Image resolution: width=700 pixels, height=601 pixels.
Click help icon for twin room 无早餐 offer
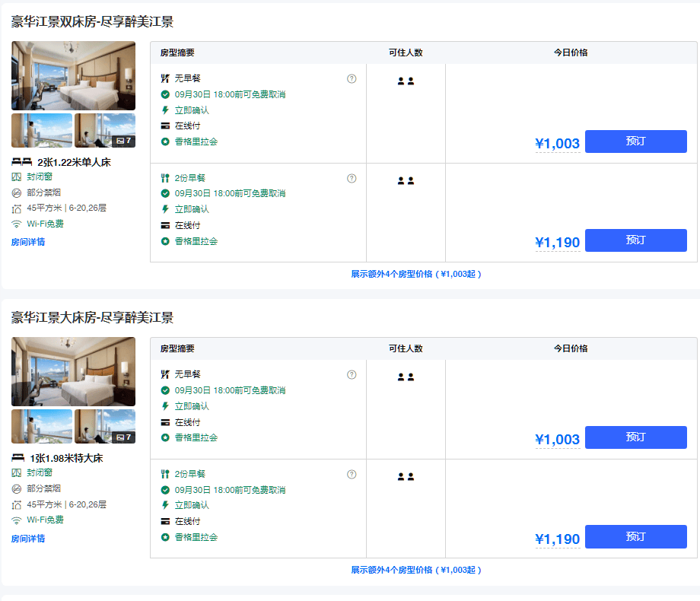(x=352, y=78)
